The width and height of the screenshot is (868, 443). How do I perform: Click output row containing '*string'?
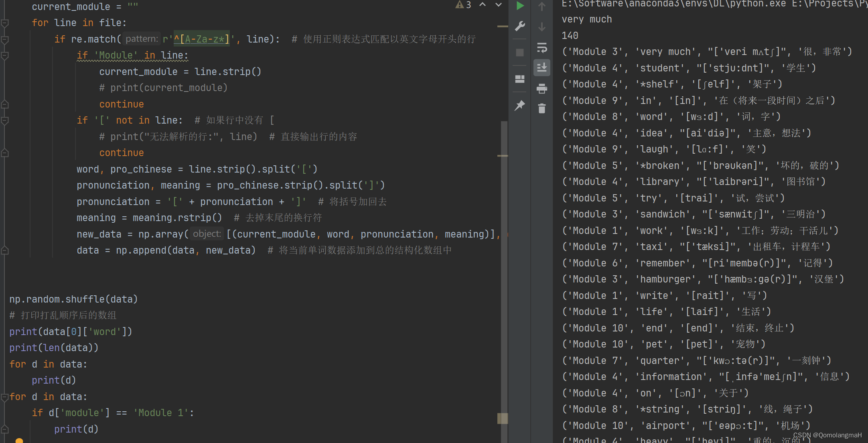[687, 409]
